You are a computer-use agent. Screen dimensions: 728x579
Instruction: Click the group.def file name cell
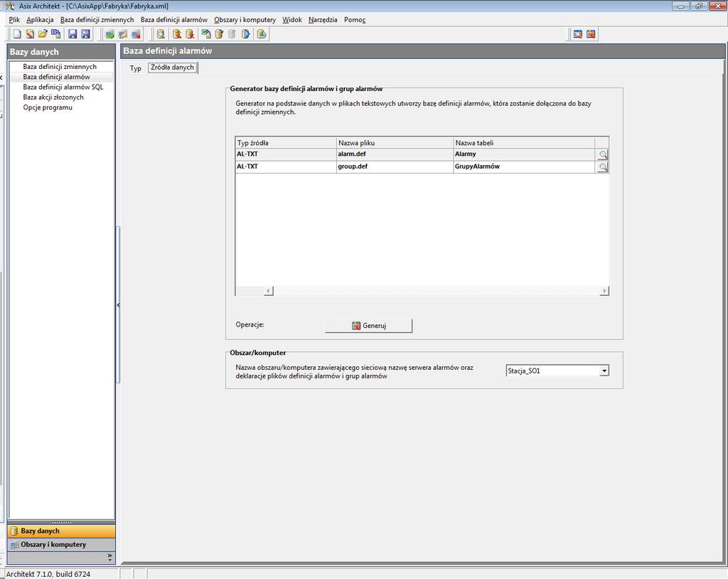point(395,167)
